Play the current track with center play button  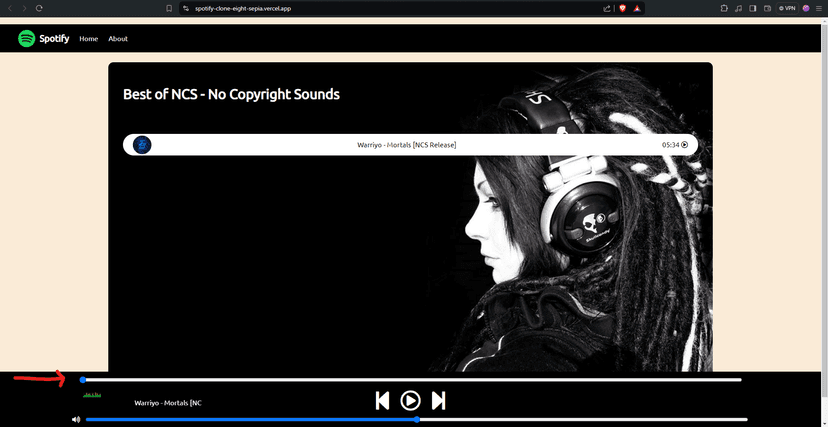pos(410,401)
